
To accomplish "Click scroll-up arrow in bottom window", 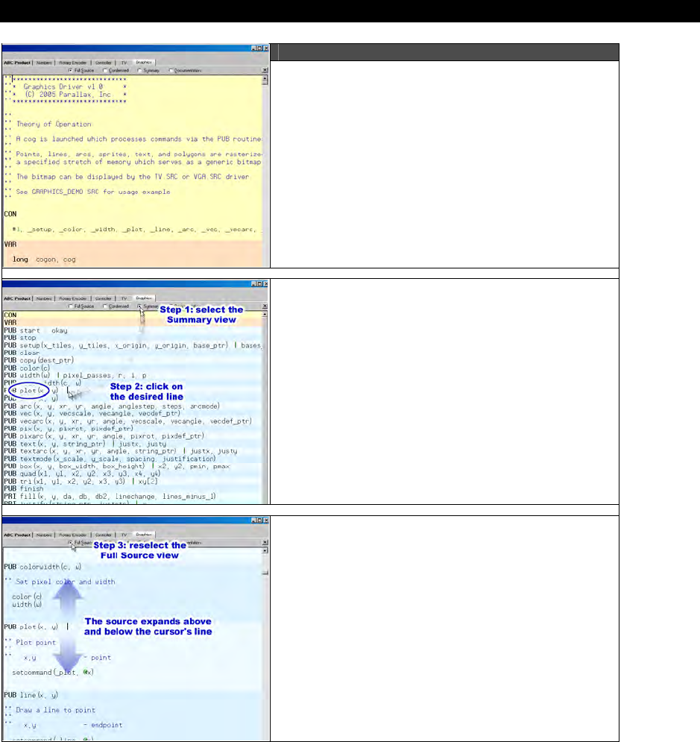I will coord(265,550).
